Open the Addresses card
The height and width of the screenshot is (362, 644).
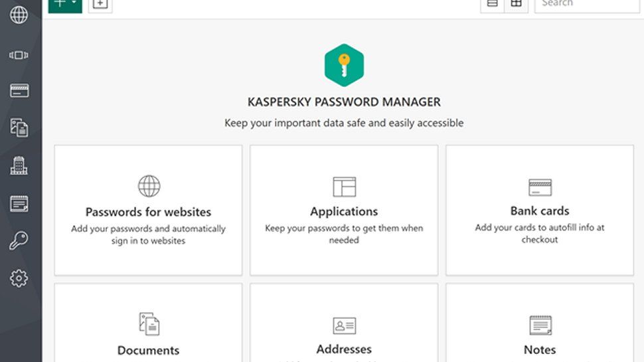click(344, 323)
